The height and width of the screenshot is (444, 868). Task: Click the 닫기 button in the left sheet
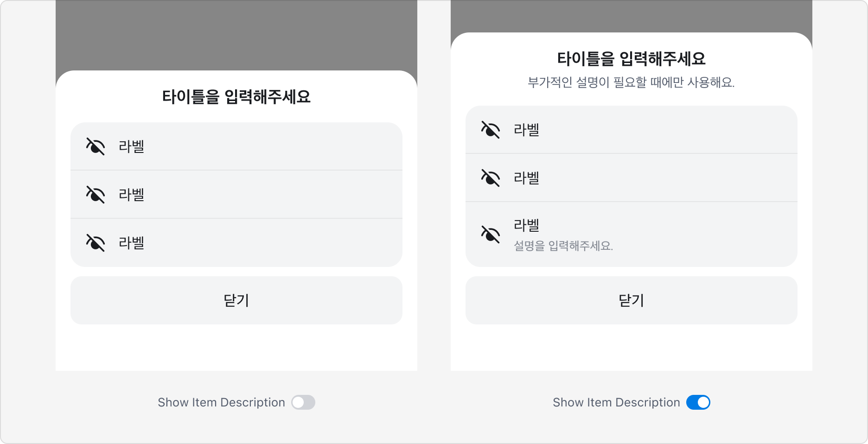pos(236,300)
